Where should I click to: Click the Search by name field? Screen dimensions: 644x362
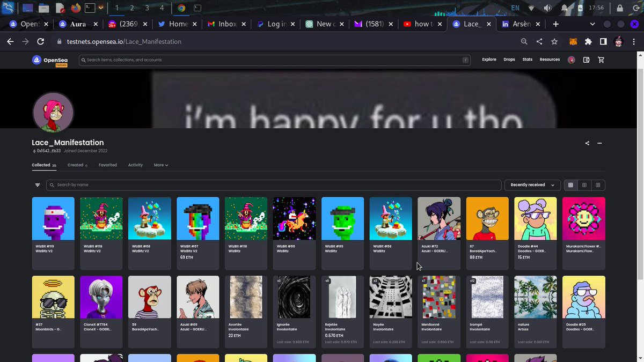[x=274, y=185]
